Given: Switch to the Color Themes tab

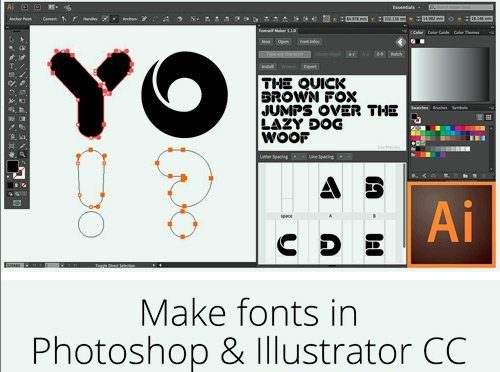Looking at the screenshot, I should click(x=466, y=32).
